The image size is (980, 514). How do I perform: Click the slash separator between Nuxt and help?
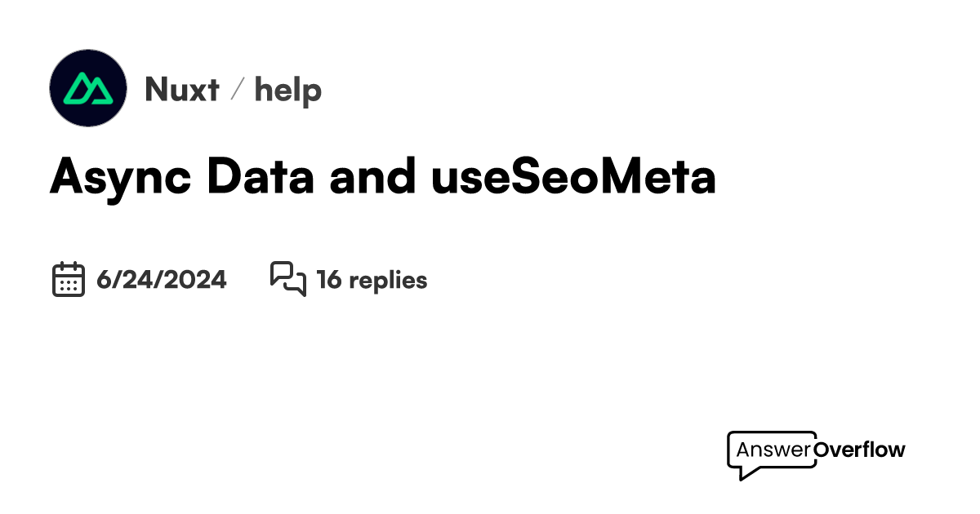[238, 89]
